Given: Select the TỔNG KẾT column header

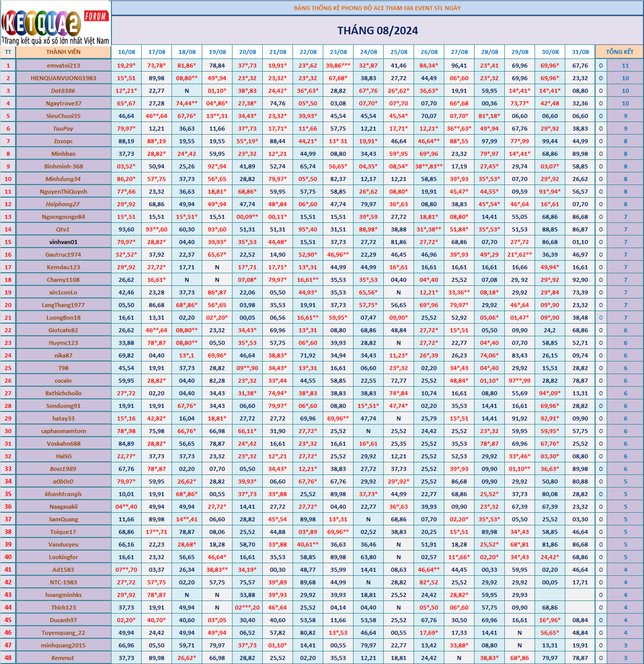Looking at the screenshot, I should [x=620, y=52].
